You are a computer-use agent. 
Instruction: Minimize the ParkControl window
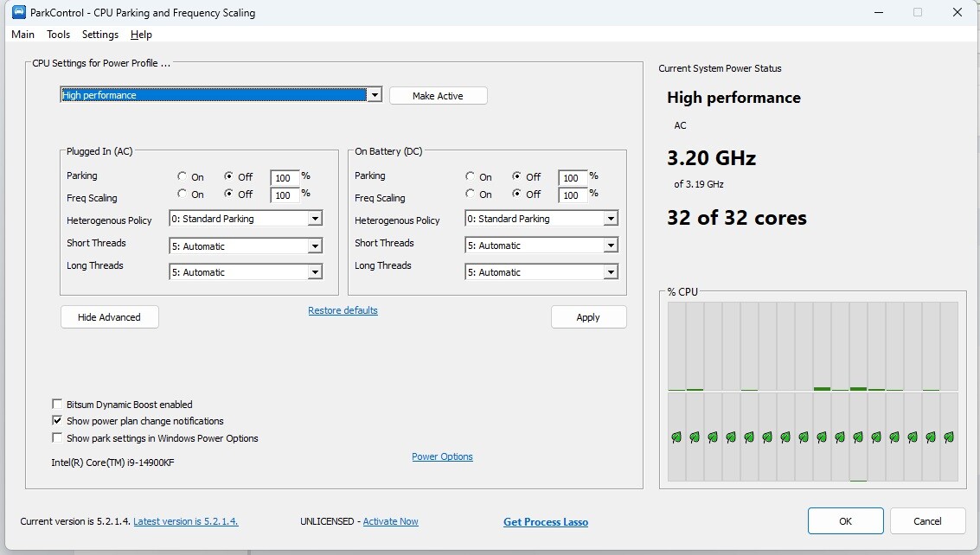(879, 12)
